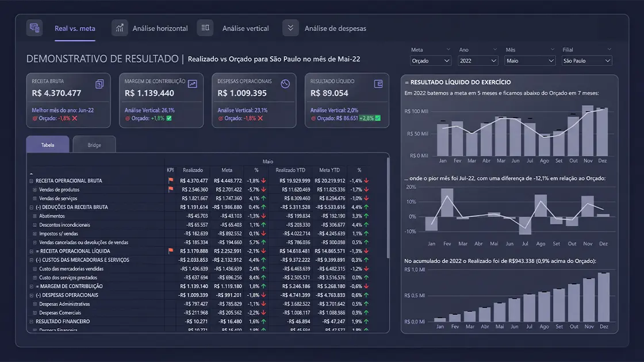Open the Mês dropdown showing Maio
This screenshot has width=644, height=362.
coord(530,61)
